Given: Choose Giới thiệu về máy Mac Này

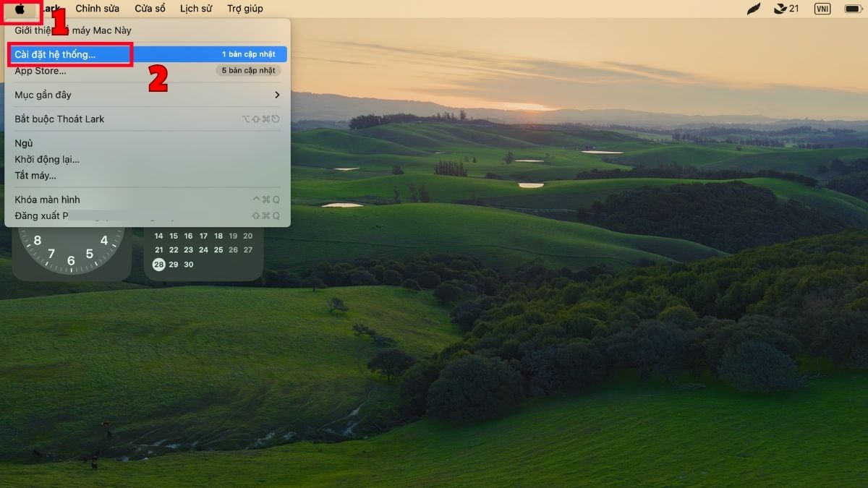Looking at the screenshot, I should tap(147, 30).
